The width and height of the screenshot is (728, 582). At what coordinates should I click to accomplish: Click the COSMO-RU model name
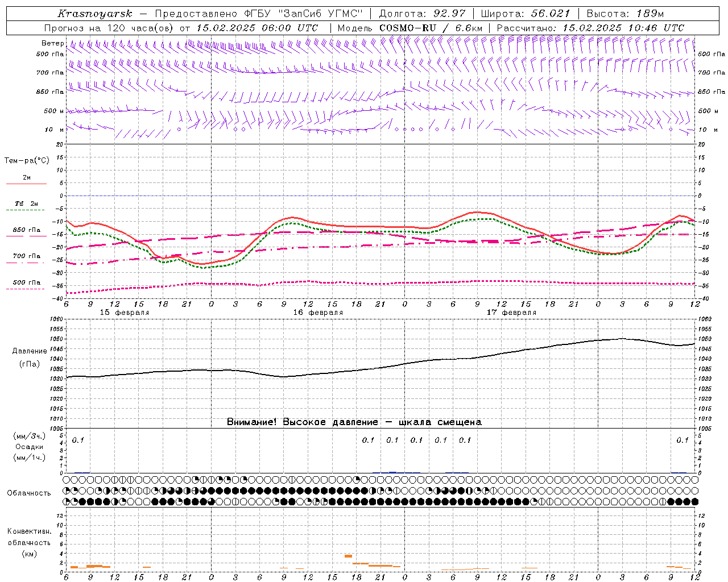tap(403, 28)
